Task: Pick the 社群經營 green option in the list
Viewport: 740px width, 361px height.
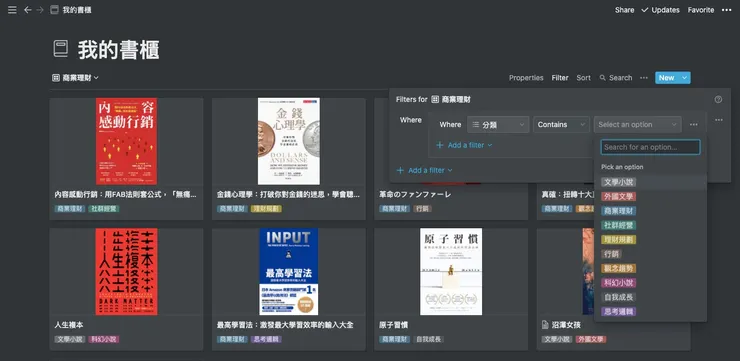Action: [x=619, y=225]
